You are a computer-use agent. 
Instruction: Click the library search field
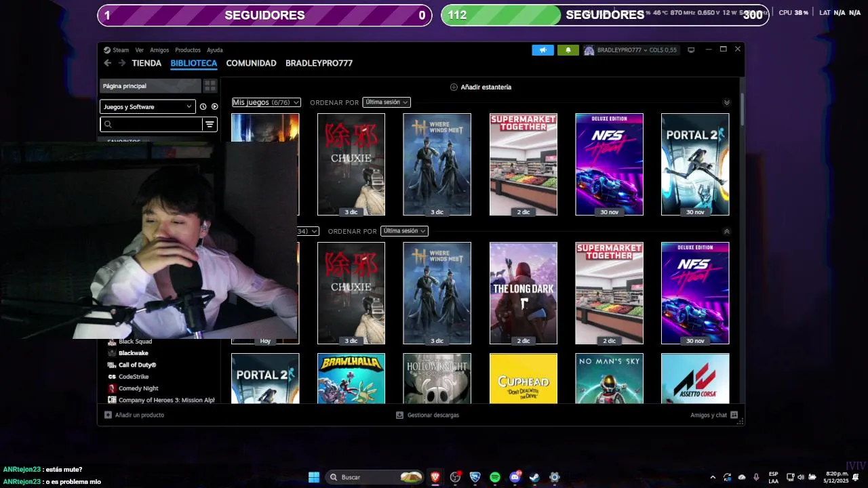point(151,124)
